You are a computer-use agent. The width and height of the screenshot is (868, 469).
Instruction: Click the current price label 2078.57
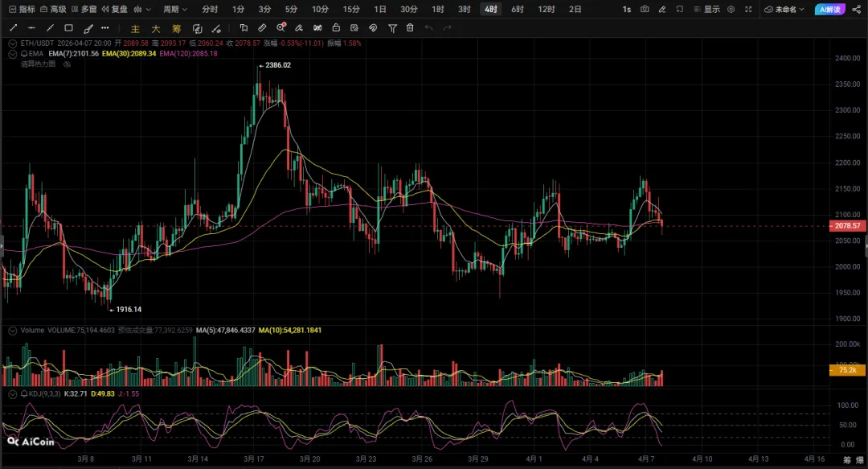pos(847,225)
